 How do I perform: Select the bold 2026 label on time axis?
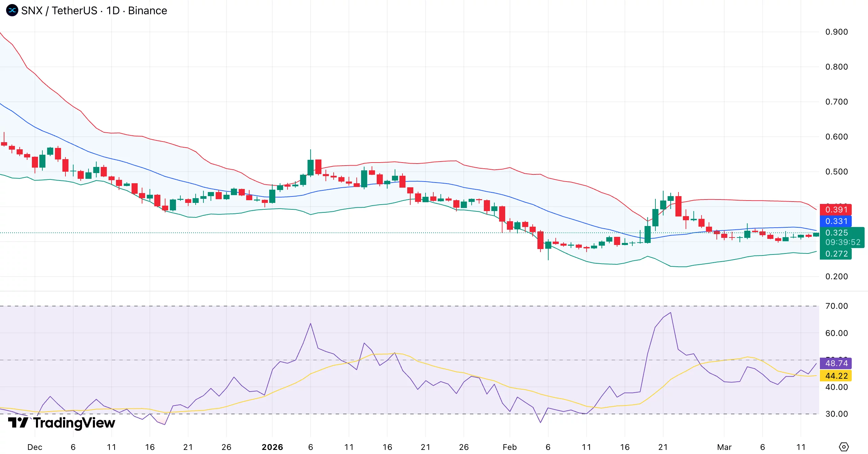272,447
